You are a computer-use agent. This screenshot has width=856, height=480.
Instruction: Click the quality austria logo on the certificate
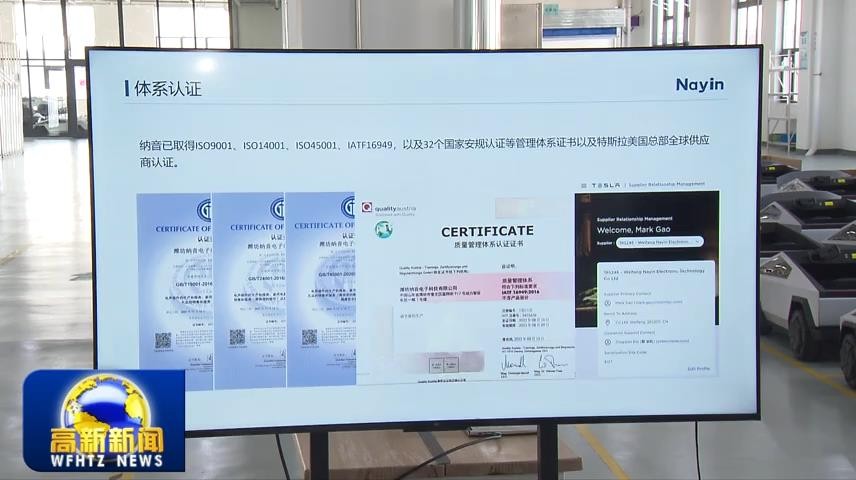tap(389, 209)
